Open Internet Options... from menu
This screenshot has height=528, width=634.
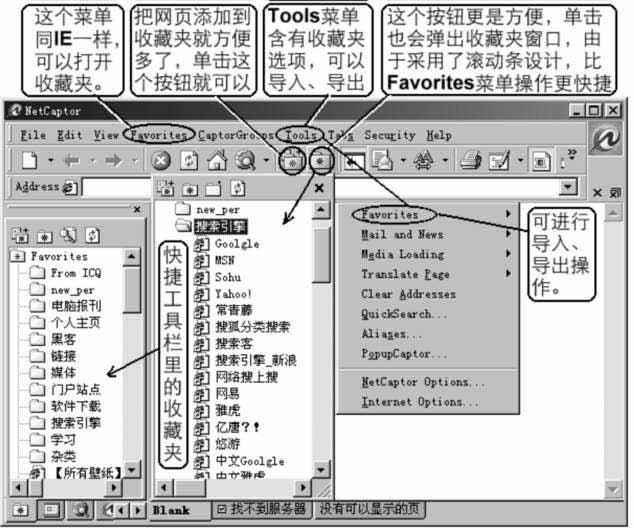click(x=429, y=402)
